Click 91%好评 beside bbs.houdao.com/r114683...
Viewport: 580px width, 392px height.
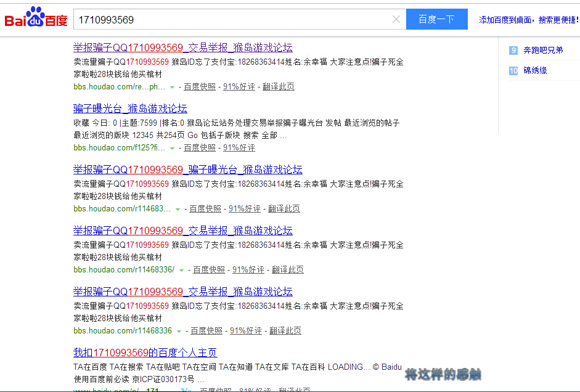(245, 209)
